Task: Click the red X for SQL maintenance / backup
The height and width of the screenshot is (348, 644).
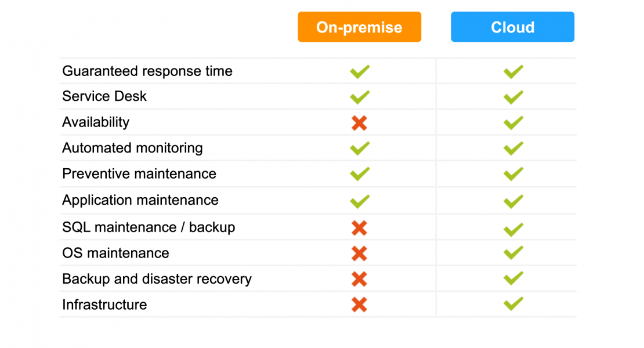Action: (x=359, y=228)
